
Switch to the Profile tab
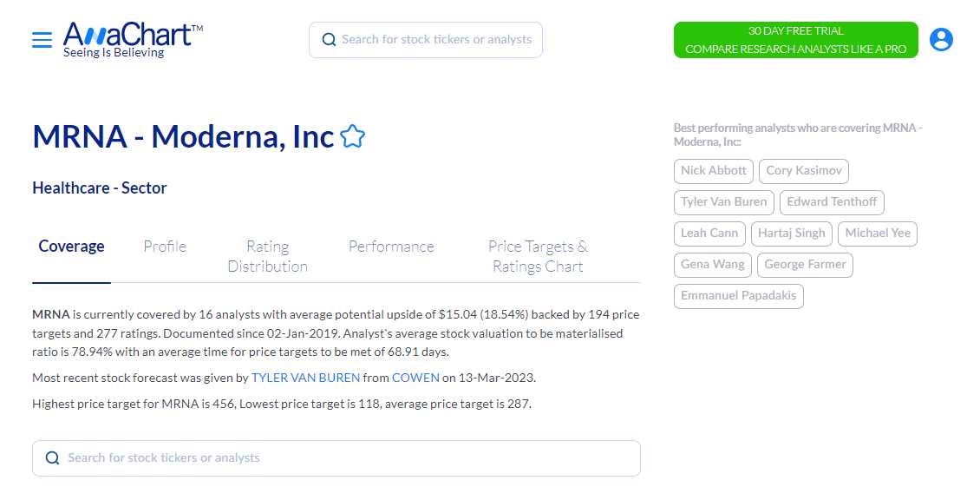point(165,247)
